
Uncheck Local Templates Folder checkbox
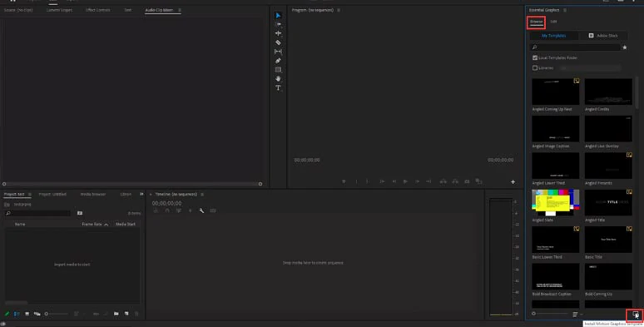coord(535,58)
